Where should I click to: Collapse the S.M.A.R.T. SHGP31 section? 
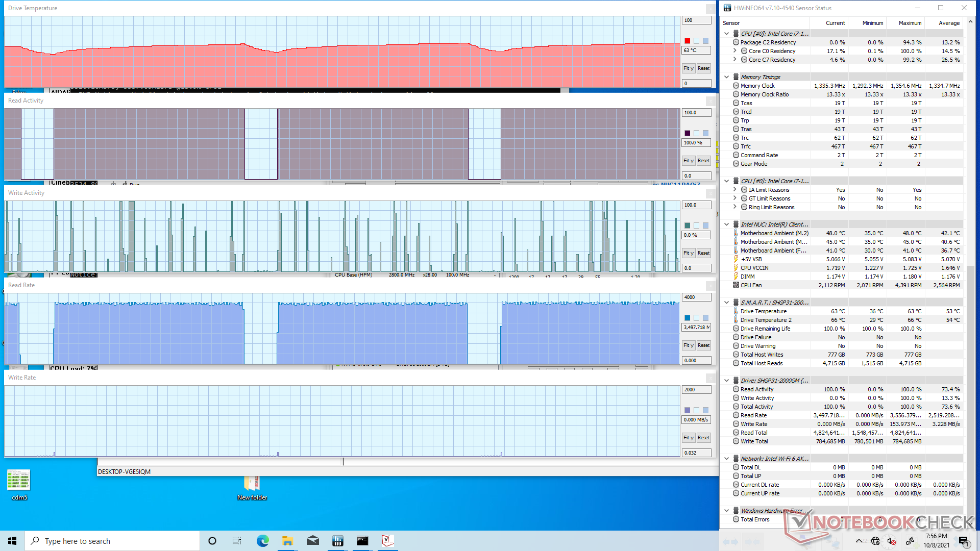pos(726,303)
